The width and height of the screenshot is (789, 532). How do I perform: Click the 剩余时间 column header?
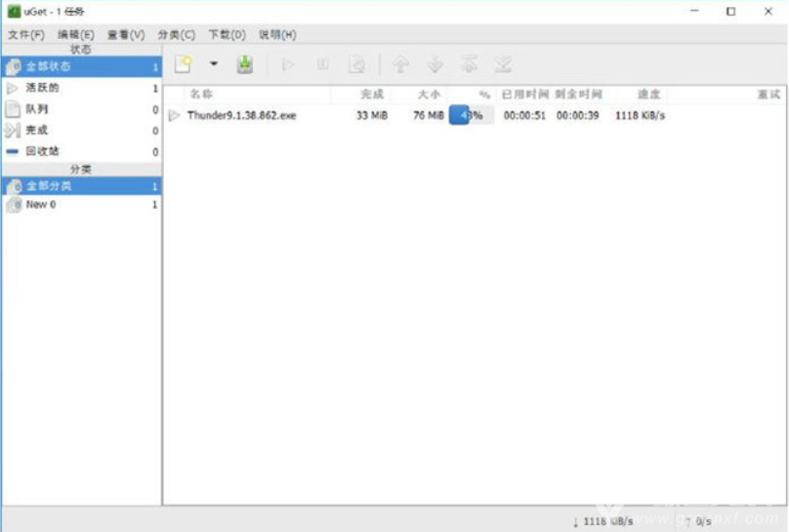tap(579, 94)
